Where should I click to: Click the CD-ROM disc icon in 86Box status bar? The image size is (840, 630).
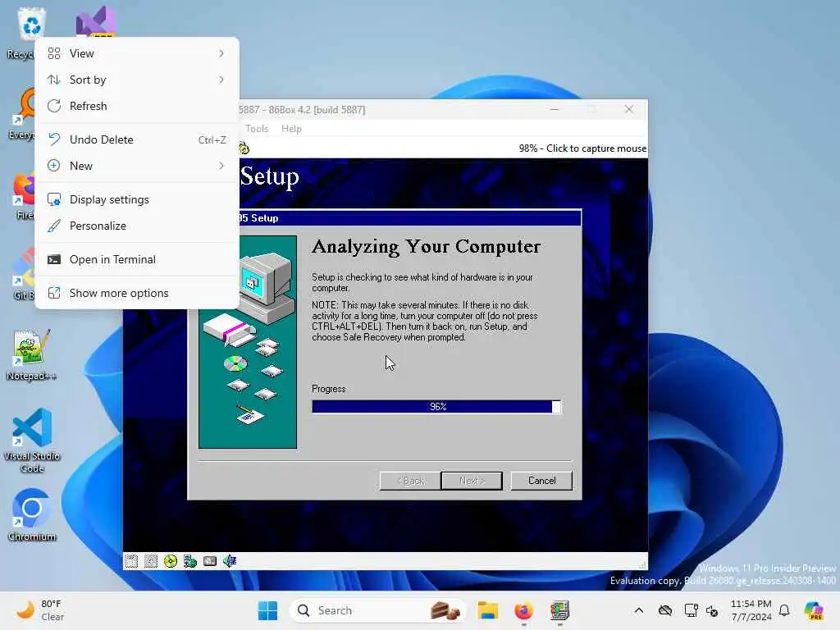click(171, 561)
